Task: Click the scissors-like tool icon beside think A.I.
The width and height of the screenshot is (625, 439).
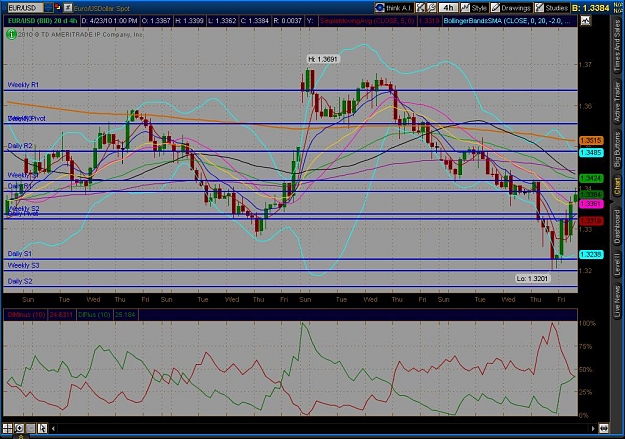Action: coord(420,8)
